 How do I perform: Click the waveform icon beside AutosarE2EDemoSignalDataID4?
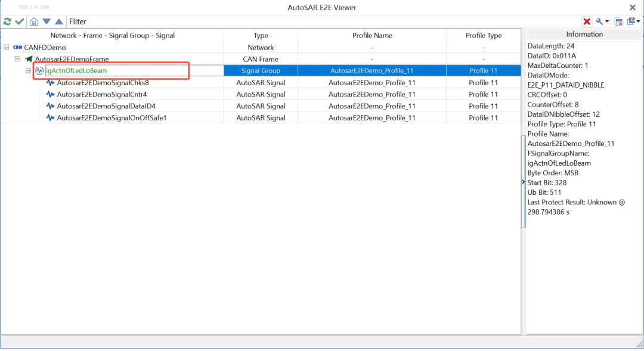tap(51, 106)
